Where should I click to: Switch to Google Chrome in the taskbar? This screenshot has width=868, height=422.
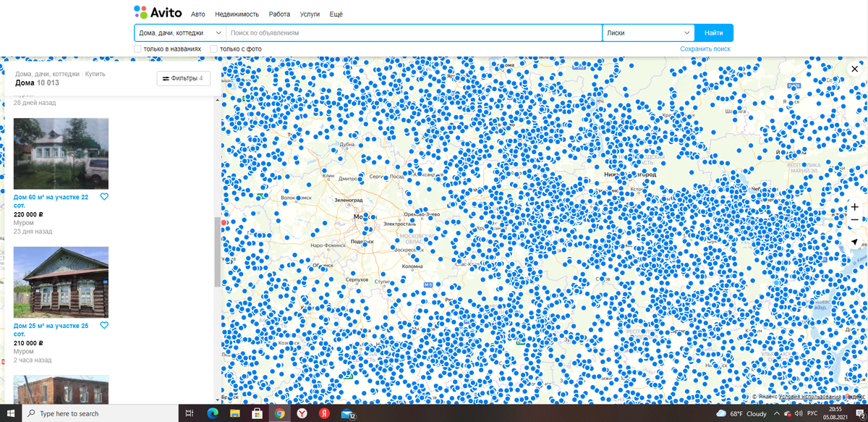280,413
